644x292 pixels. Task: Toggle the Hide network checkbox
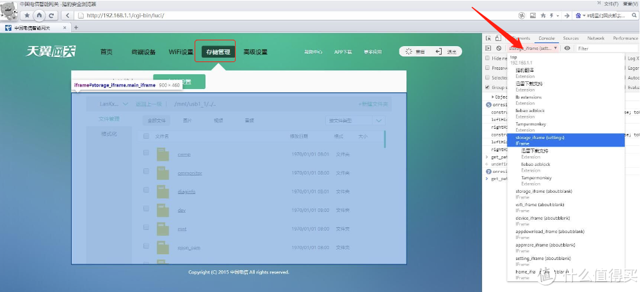488,58
